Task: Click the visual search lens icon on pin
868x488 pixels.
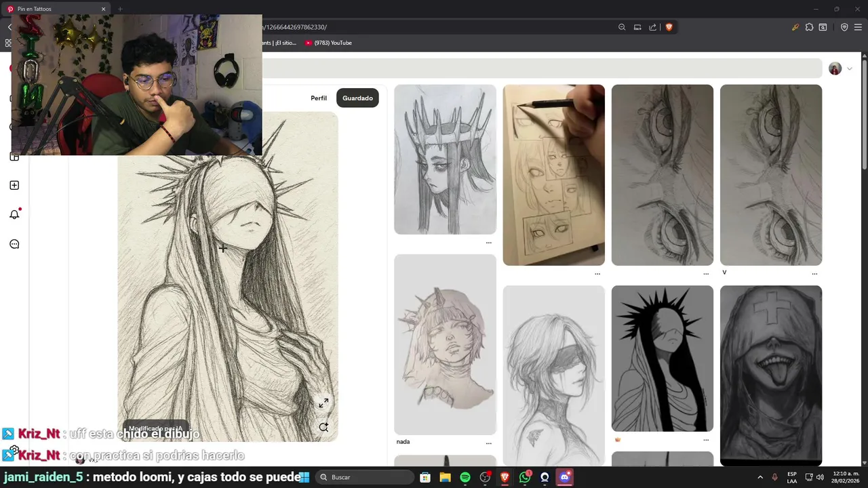Action: click(x=323, y=427)
